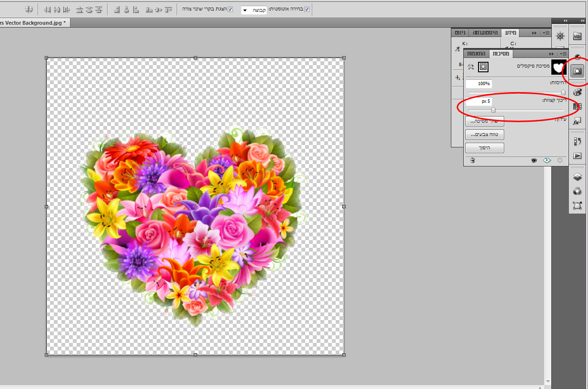Image resolution: width=588 pixels, height=389 pixels.
Task: Open the Color palette panel icon
Action: click(578, 92)
